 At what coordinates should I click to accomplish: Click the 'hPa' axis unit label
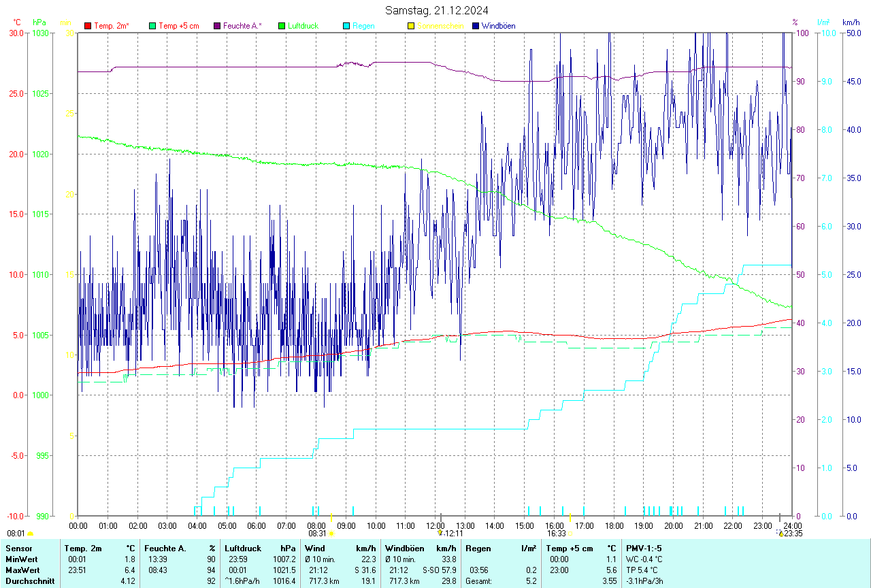tap(39, 22)
